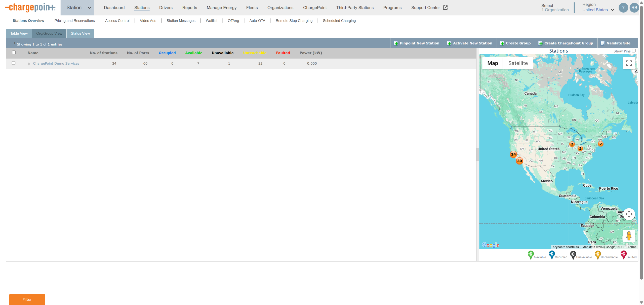Image resolution: width=644 pixels, height=305 pixels.
Task: Check the select-all header checkbox
Action: point(14,53)
